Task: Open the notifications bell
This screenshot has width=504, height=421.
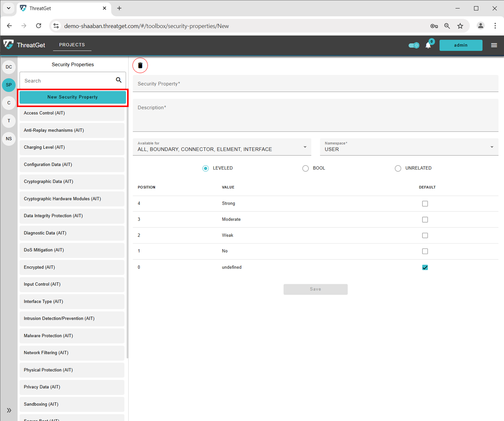Action: pyautogui.click(x=428, y=45)
